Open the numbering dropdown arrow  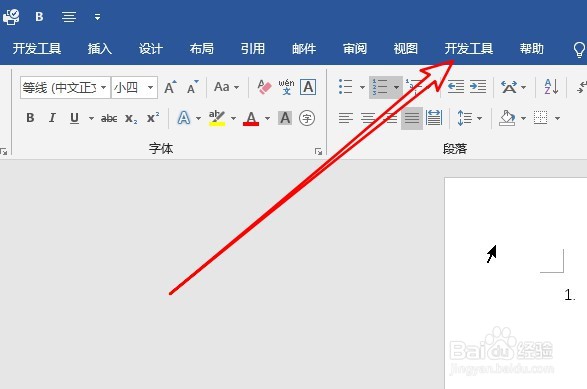click(x=396, y=88)
